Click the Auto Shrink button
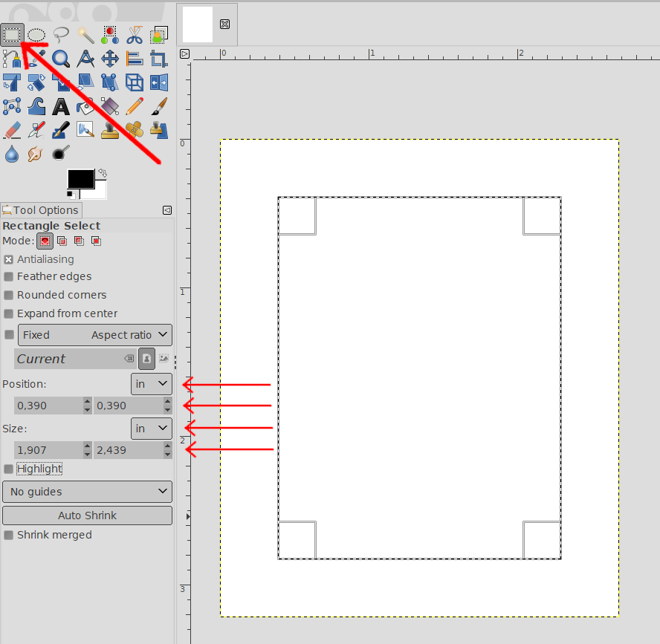Screen dimensions: 660x644 88,515
